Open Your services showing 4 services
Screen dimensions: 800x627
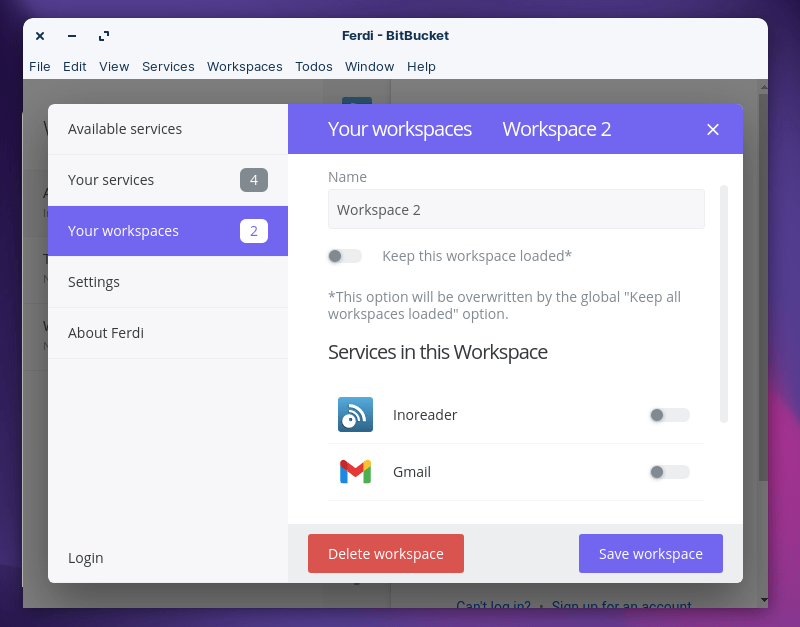point(110,180)
